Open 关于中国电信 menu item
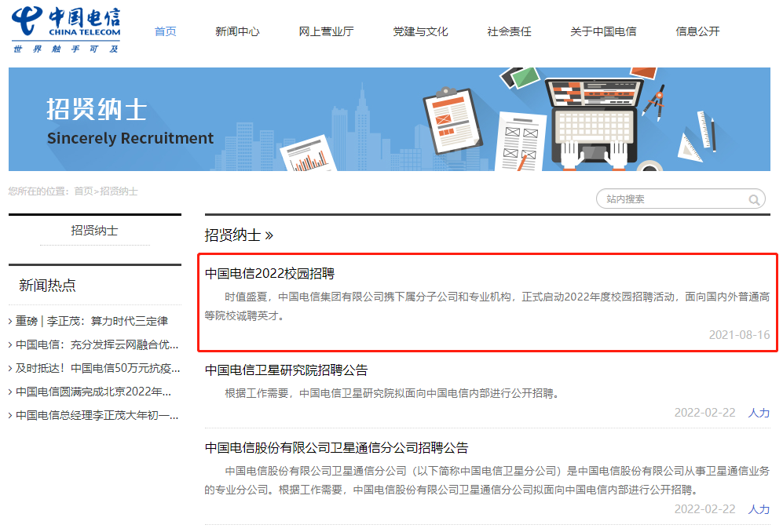 [602, 31]
